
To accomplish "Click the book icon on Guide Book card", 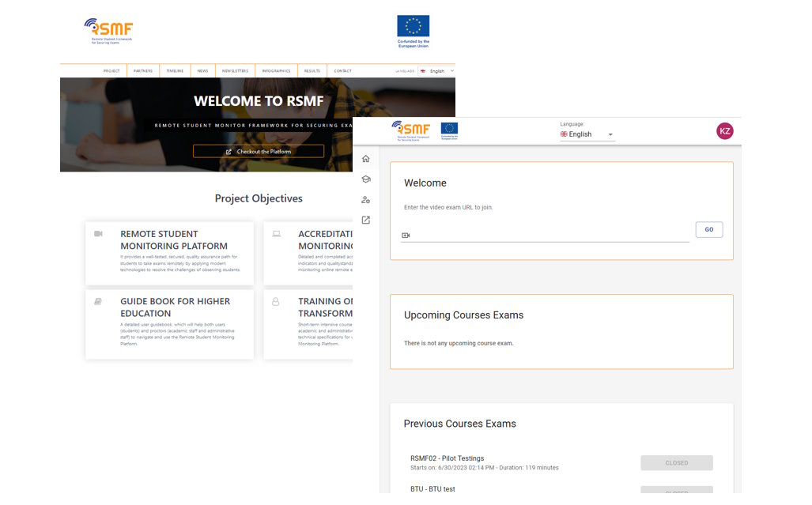I will pos(98,301).
